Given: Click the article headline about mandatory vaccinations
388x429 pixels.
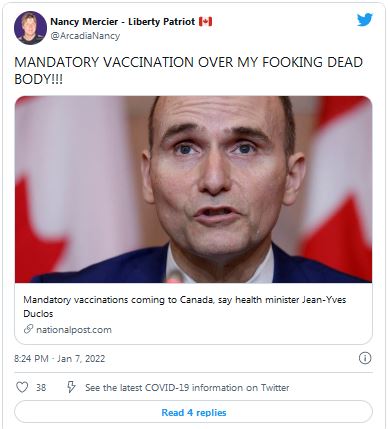Looking at the screenshot, I should click(x=184, y=306).
